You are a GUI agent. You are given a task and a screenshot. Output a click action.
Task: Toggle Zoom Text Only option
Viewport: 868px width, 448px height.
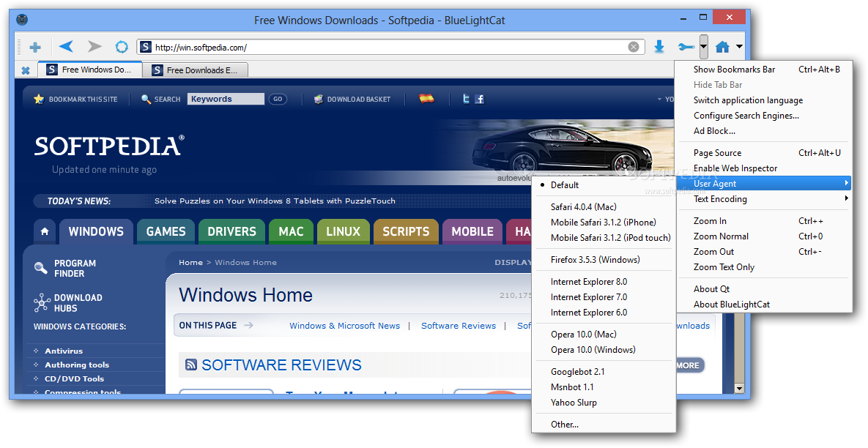pyautogui.click(x=765, y=267)
